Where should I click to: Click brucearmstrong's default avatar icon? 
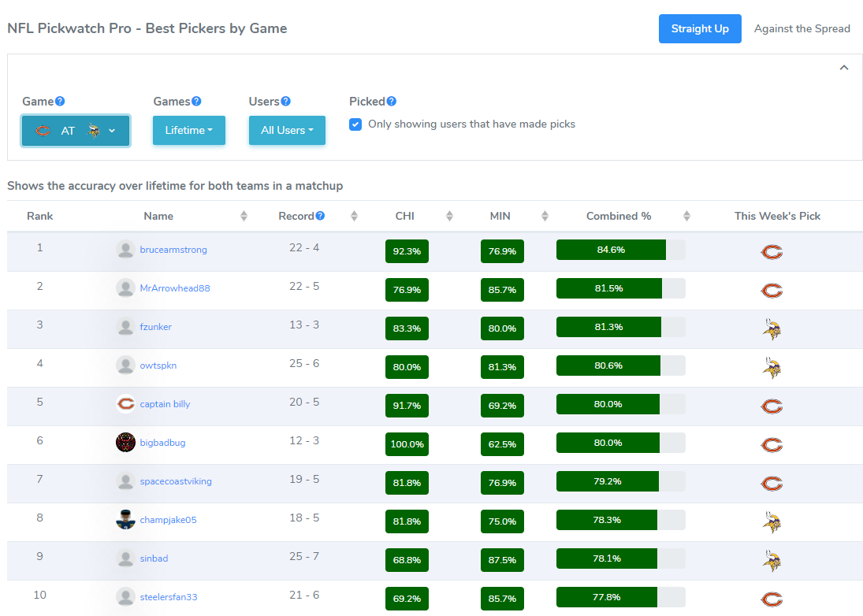(x=125, y=249)
